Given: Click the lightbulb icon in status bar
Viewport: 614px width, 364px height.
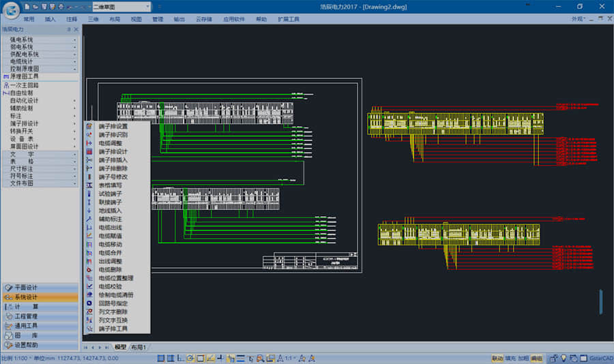Looking at the screenshot, I should 564,358.
